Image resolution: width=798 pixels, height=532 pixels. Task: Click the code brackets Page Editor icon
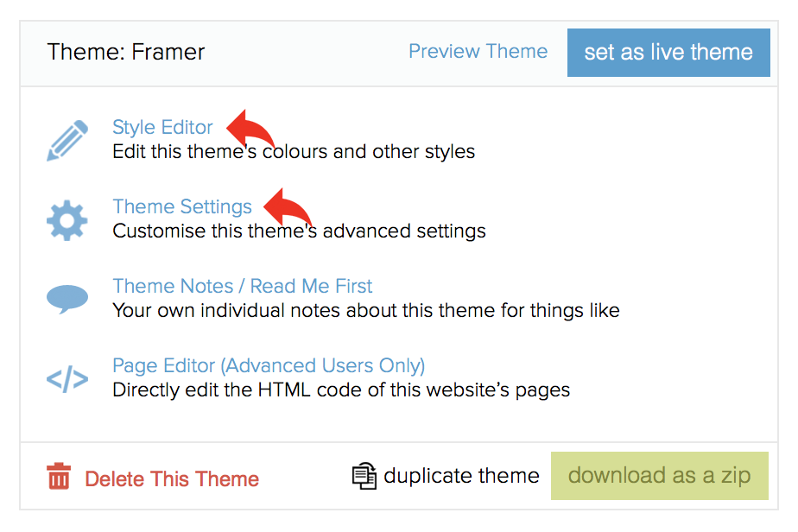pyautogui.click(x=67, y=379)
